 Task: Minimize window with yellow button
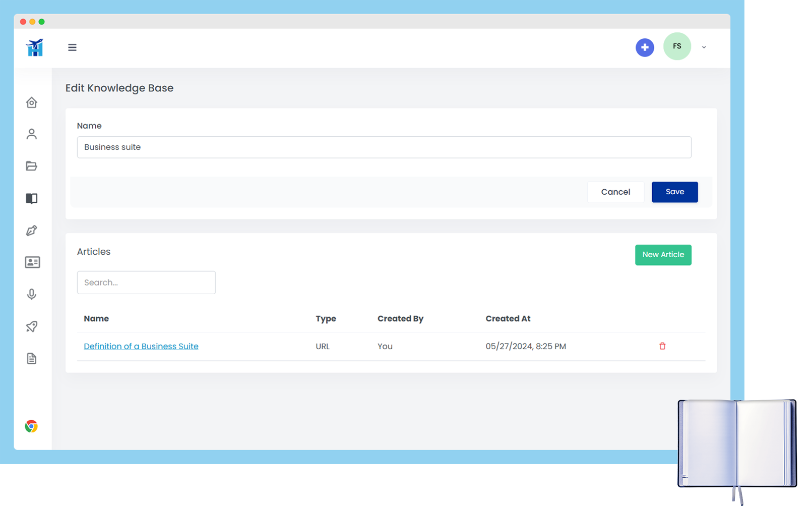pos(32,22)
